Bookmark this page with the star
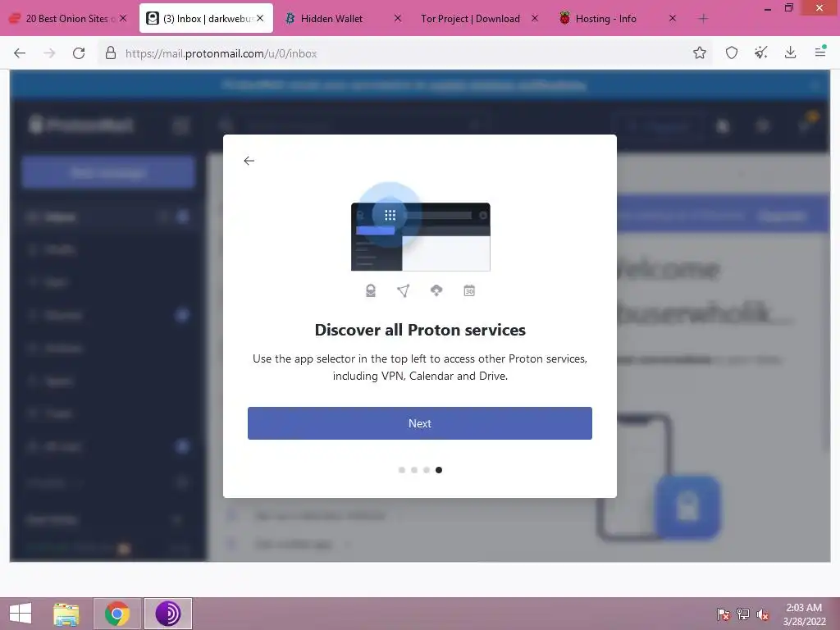The image size is (840, 630). pyautogui.click(x=699, y=52)
